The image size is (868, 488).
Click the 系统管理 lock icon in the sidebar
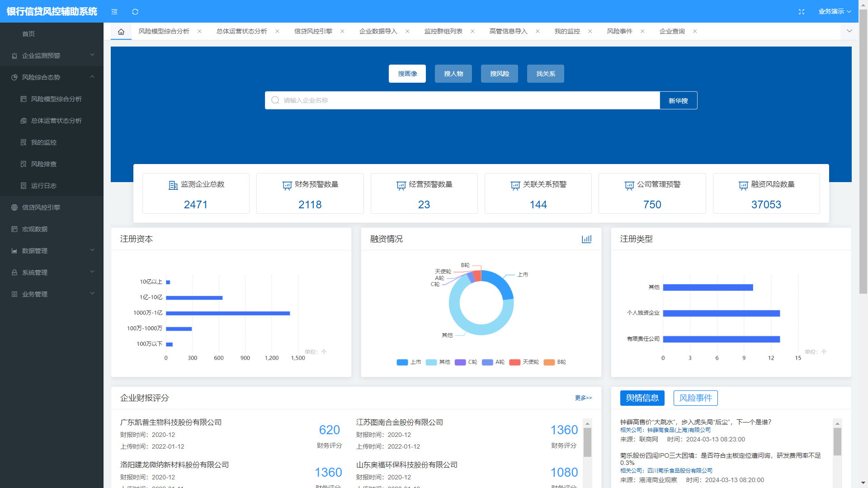click(x=14, y=272)
